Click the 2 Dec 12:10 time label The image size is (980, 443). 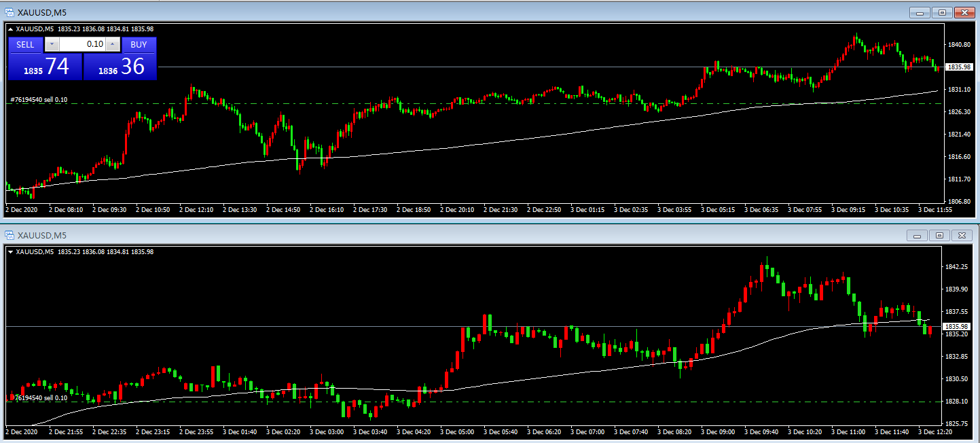[196, 210]
